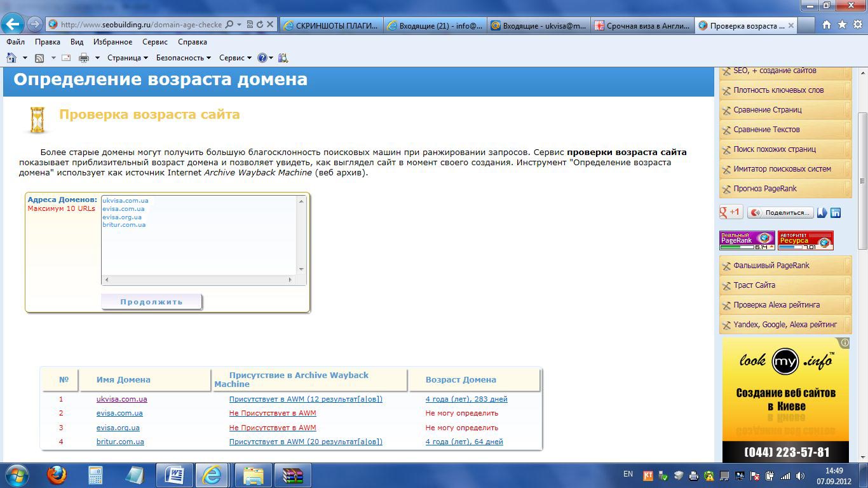This screenshot has width=868, height=488.
Task: Open the home page with the Home icon
Action: (x=13, y=57)
